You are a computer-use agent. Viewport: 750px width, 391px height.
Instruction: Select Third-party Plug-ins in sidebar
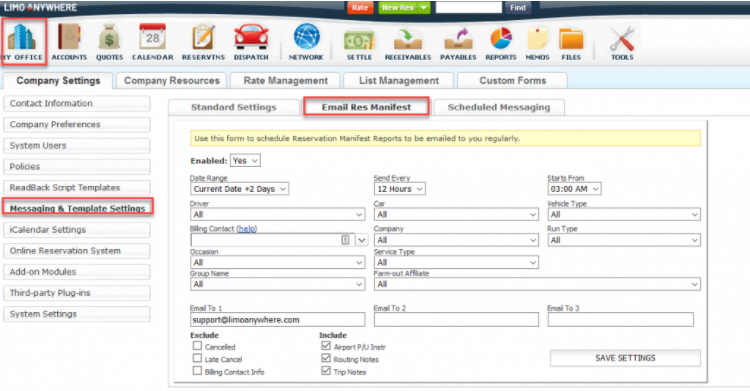(x=77, y=293)
